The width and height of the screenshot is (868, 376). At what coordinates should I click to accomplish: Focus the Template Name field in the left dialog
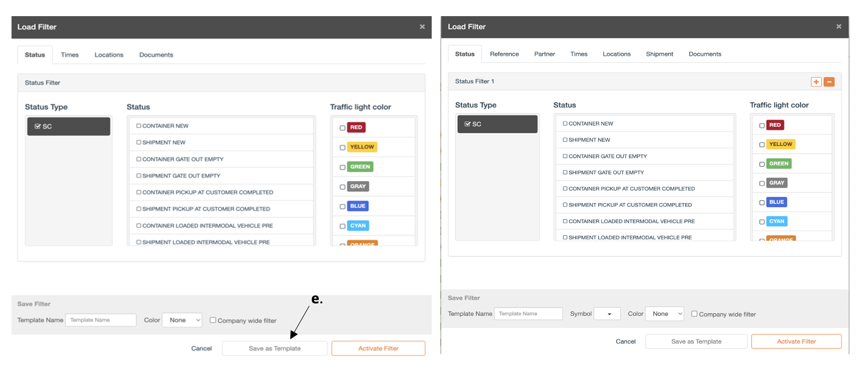(x=101, y=320)
